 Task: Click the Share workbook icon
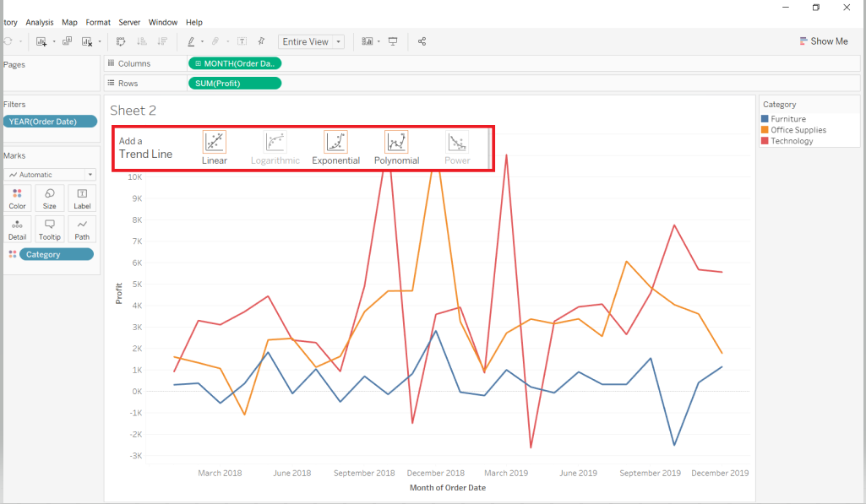point(422,41)
